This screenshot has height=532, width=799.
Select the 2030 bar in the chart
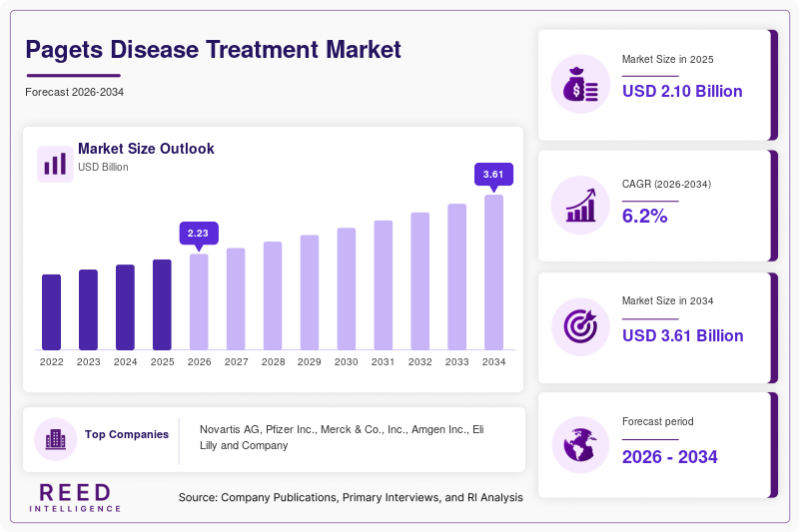click(x=347, y=288)
